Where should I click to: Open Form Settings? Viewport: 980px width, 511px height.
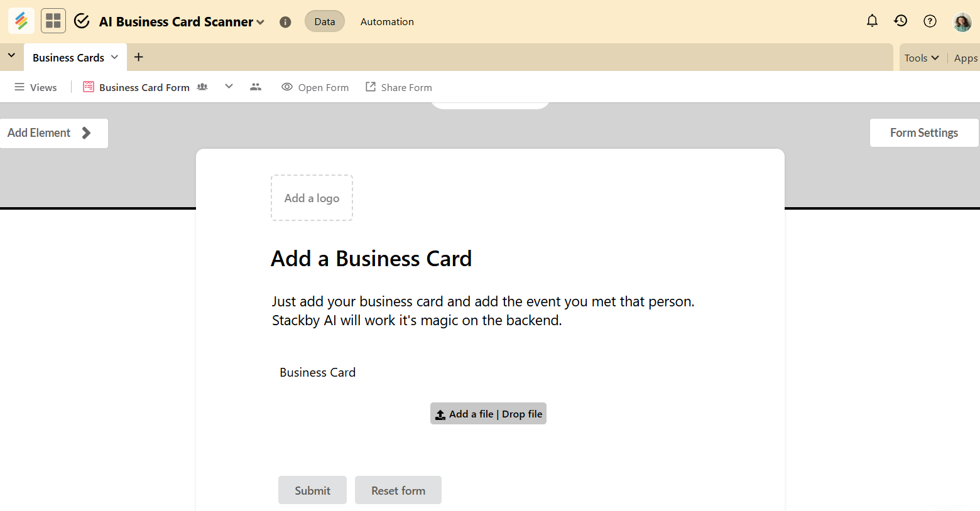923,132
